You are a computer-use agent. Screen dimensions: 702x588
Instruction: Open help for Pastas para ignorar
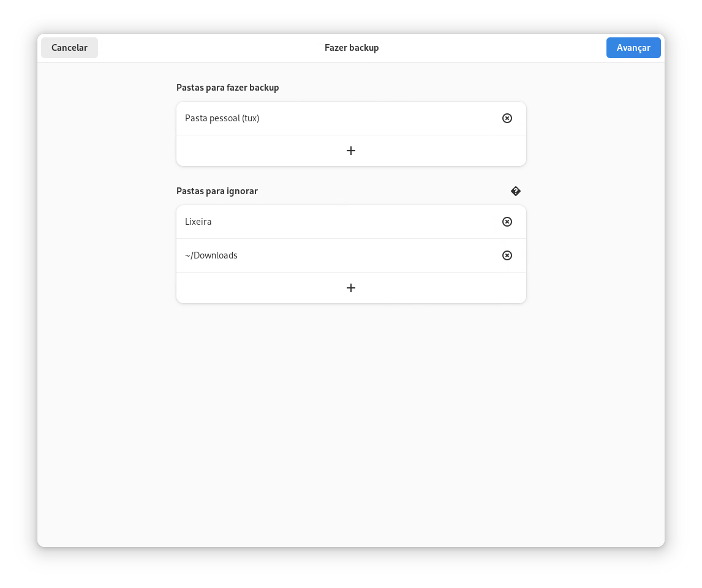[x=516, y=191]
